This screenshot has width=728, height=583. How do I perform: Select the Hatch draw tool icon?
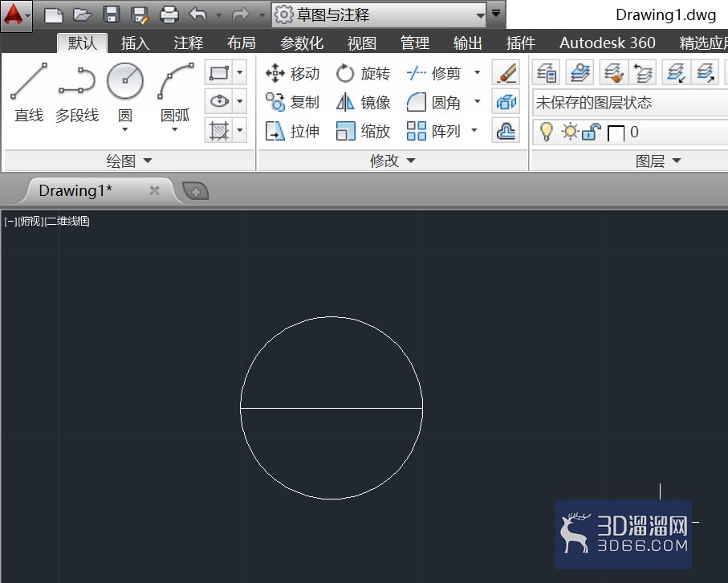tap(219, 131)
